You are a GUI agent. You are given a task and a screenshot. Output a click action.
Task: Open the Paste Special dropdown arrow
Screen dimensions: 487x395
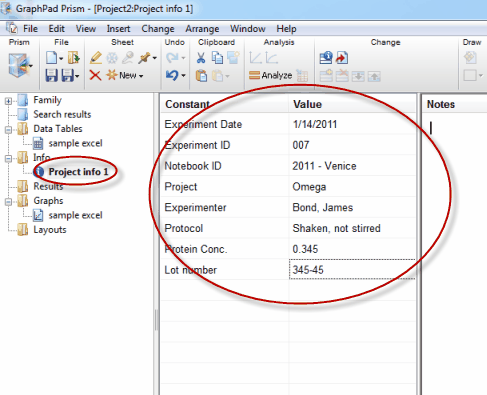(x=227, y=76)
